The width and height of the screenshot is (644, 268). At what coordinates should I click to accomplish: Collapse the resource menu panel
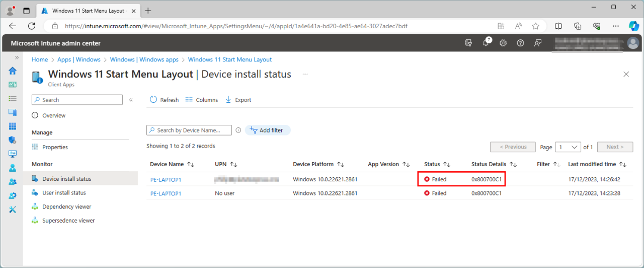point(131,100)
